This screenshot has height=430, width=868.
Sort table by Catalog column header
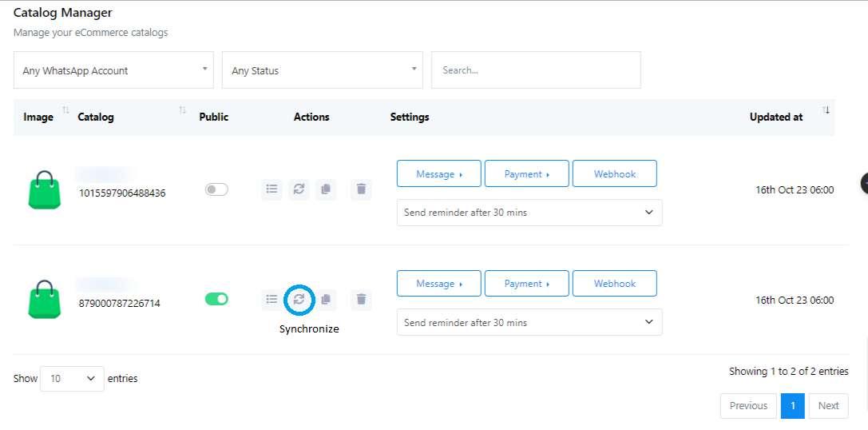pyautogui.click(x=96, y=117)
